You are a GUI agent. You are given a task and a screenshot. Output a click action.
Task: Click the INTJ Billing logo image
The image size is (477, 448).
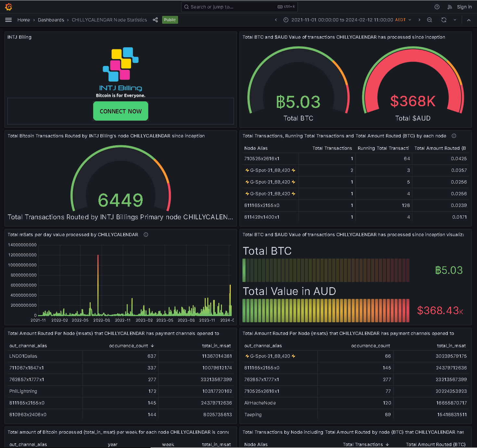[121, 72]
